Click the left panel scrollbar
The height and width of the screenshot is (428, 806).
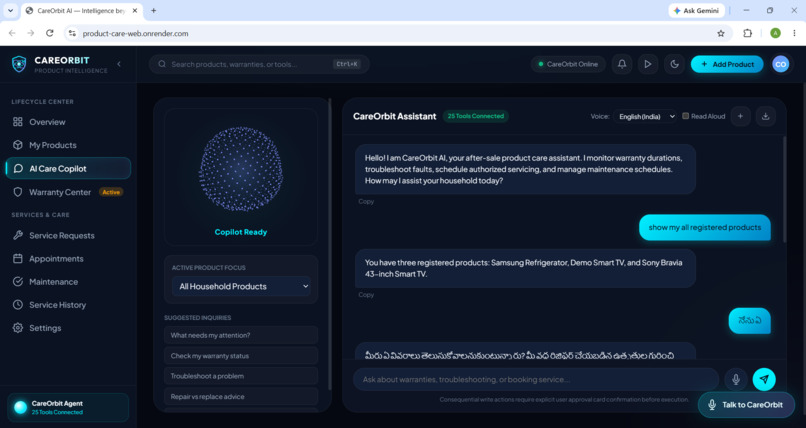coord(330,244)
